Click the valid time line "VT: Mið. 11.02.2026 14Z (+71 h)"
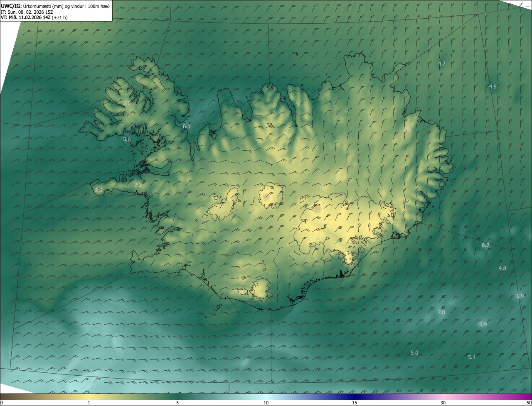This screenshot has height=406, width=532. point(34,17)
